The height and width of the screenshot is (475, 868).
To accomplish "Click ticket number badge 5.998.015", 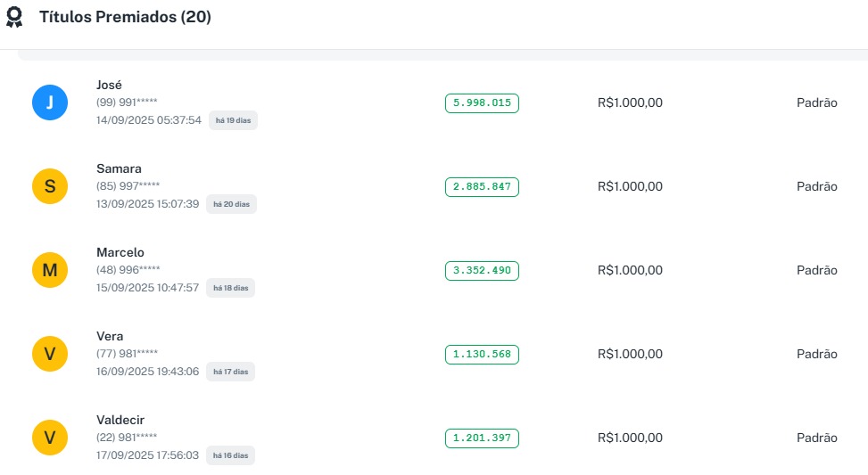I will 482,103.
